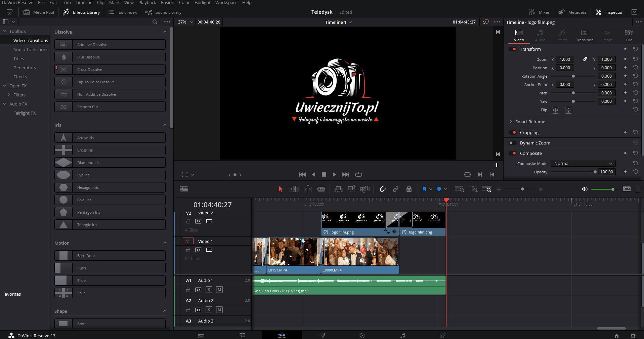The image size is (644, 339).
Task: Open the Composite Mode dropdown
Action: pyautogui.click(x=583, y=164)
